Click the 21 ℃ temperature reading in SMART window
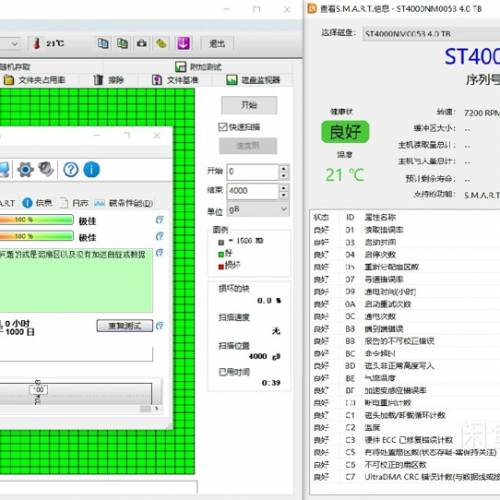 (x=345, y=175)
